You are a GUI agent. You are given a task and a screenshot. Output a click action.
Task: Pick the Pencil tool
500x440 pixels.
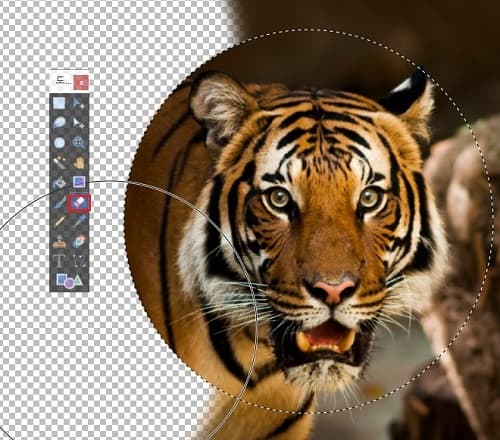click(59, 221)
